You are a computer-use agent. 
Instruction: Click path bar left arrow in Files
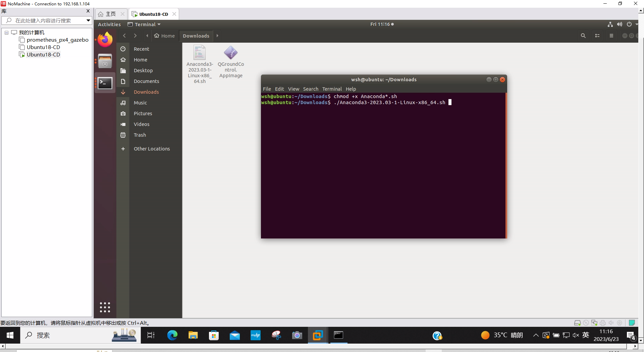pos(147,36)
